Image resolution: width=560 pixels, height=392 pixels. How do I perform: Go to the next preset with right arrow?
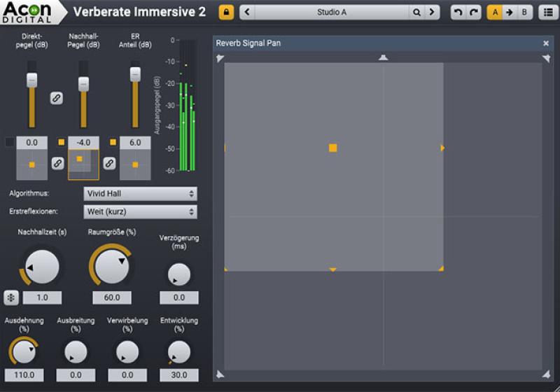pyautogui.click(x=433, y=12)
